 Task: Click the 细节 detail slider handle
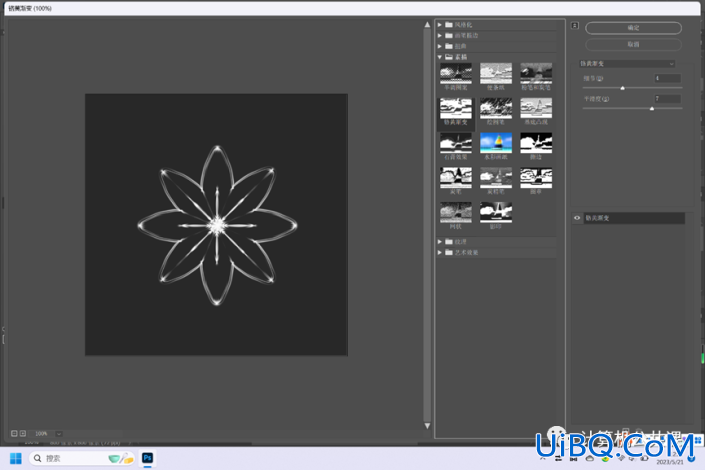coord(623,88)
